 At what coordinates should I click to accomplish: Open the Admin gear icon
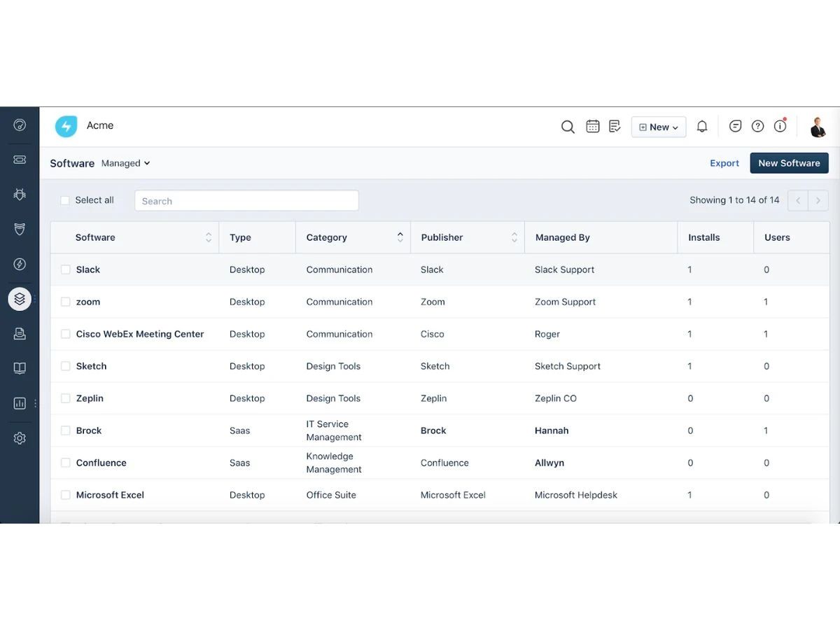(20, 438)
